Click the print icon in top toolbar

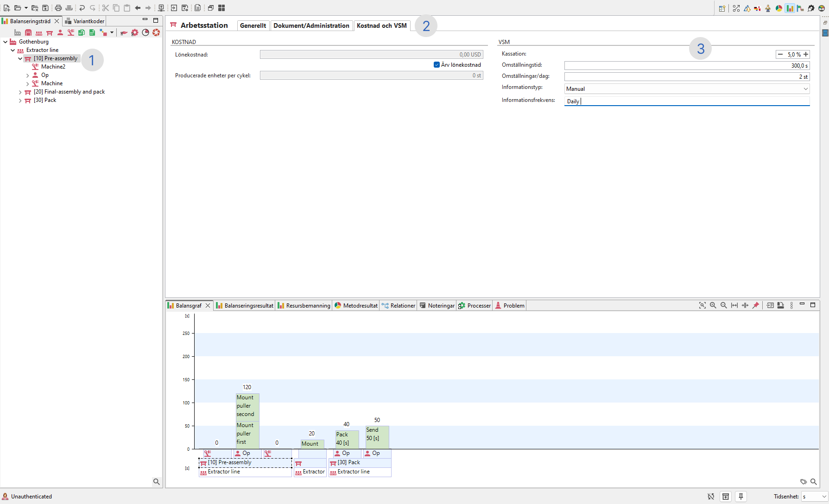58,8
